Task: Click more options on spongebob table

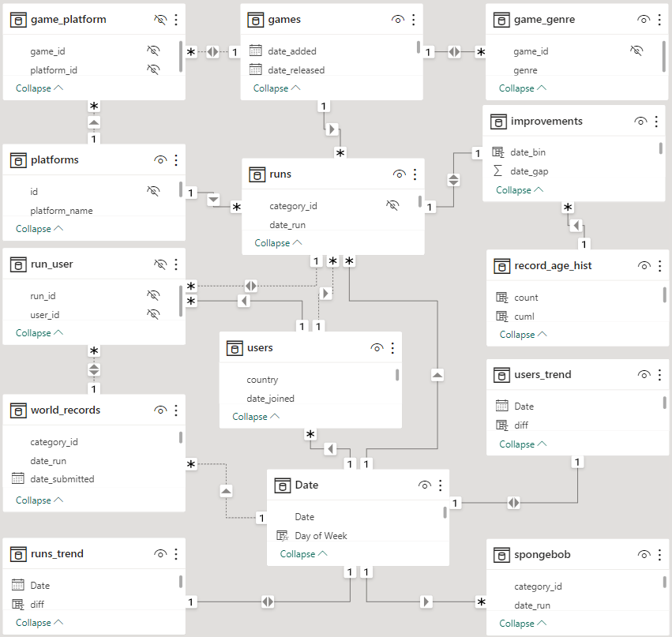Action: coord(660,555)
